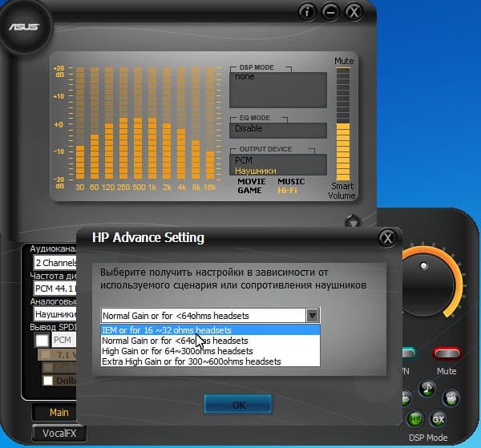Open the SPDIF PCM format dropdown
This screenshot has height=448, width=481.
[64, 340]
